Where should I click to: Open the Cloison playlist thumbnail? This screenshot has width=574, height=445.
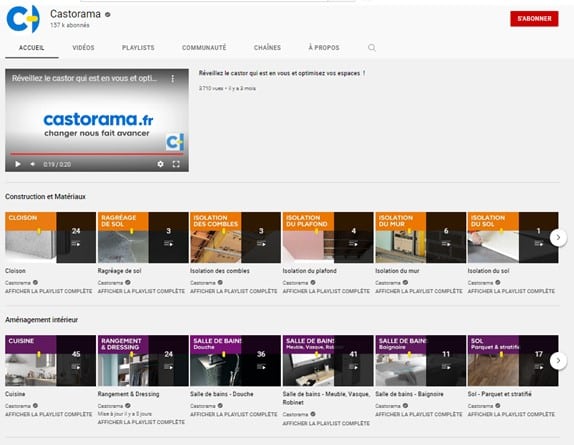tap(51, 237)
